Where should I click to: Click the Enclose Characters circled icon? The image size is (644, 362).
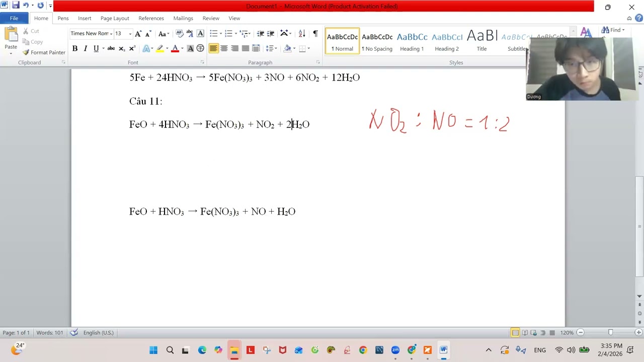click(200, 48)
